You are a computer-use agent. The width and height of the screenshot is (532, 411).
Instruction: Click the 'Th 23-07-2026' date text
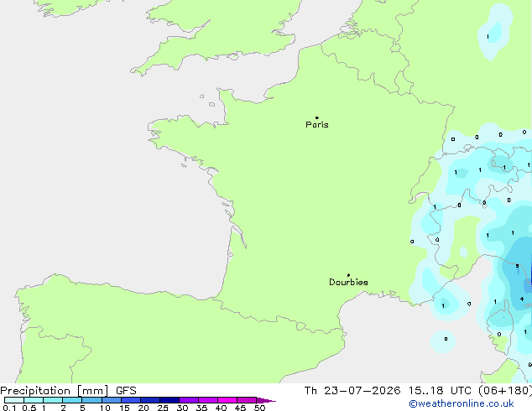tap(352, 391)
